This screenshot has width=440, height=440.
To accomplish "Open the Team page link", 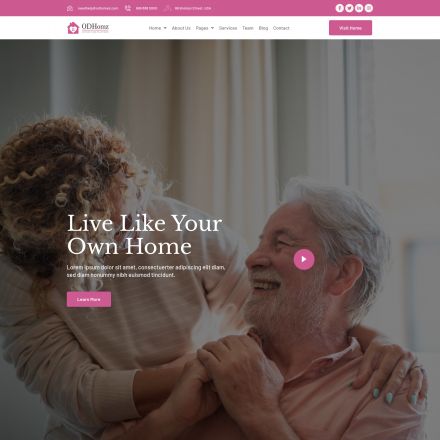I will click(248, 28).
